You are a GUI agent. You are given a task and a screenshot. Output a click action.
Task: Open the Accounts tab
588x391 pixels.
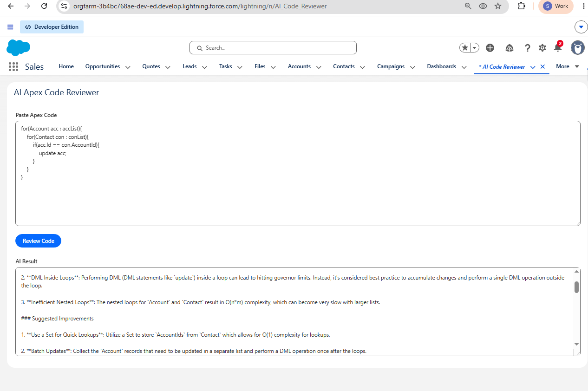pos(299,66)
